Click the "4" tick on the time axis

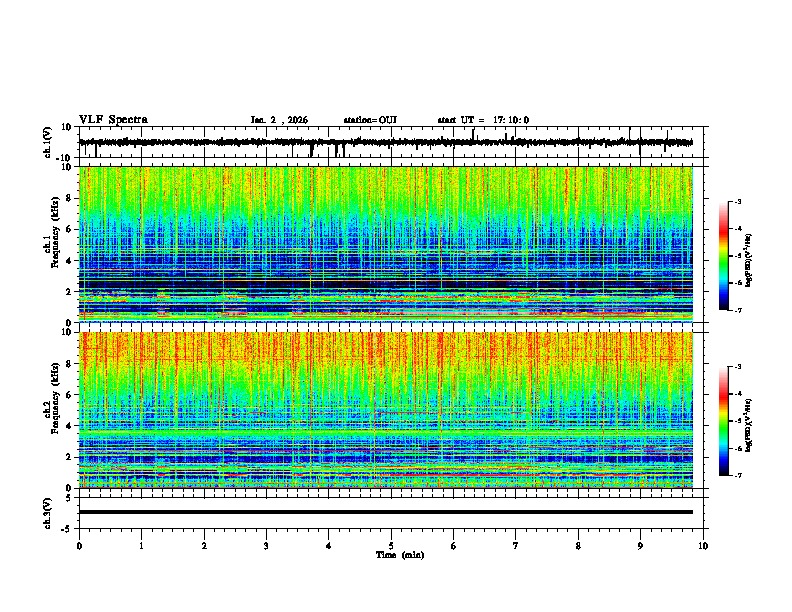(329, 546)
